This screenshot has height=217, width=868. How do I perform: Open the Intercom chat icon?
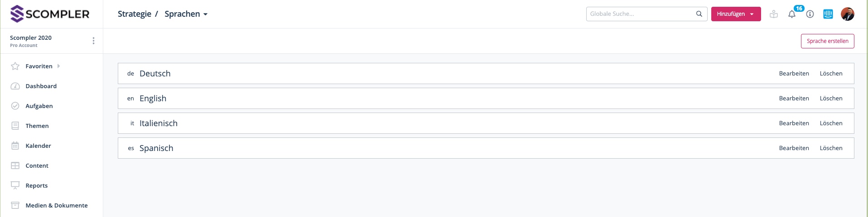828,14
